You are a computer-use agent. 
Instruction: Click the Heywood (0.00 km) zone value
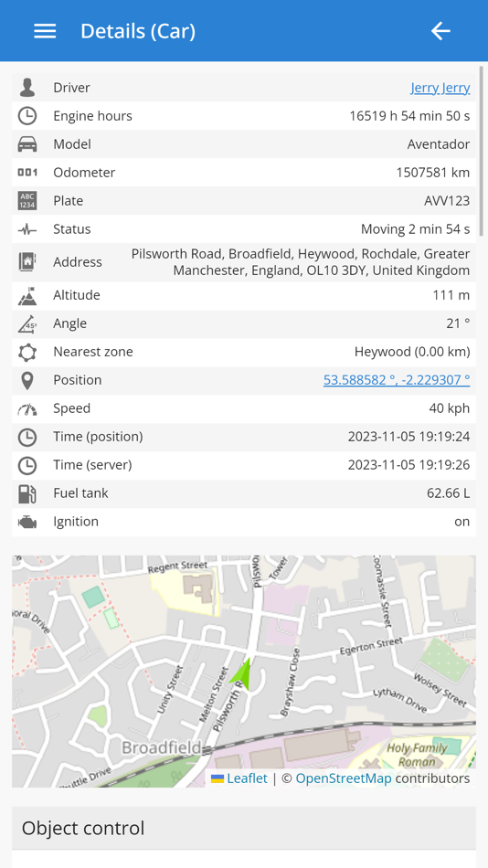pyautogui.click(x=412, y=352)
